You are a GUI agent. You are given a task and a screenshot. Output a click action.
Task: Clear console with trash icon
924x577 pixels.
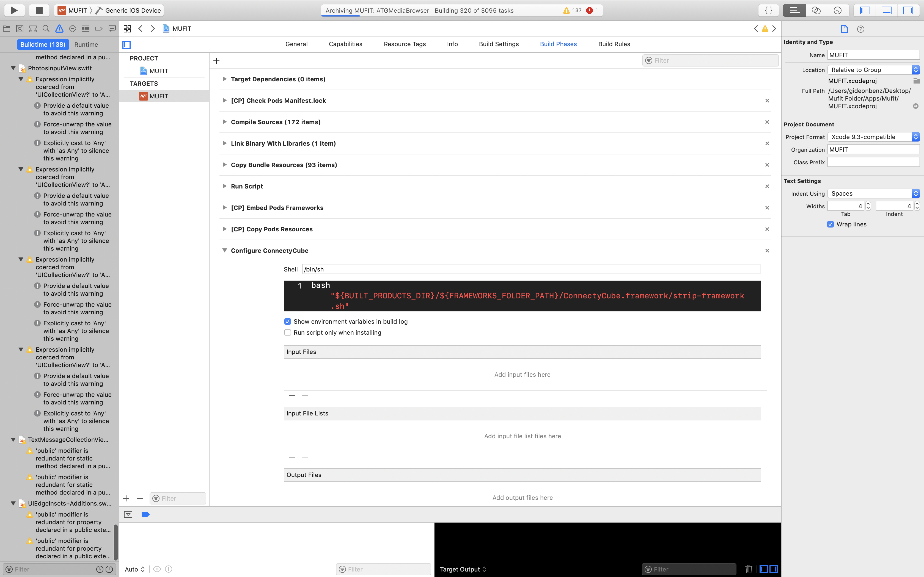tap(748, 569)
